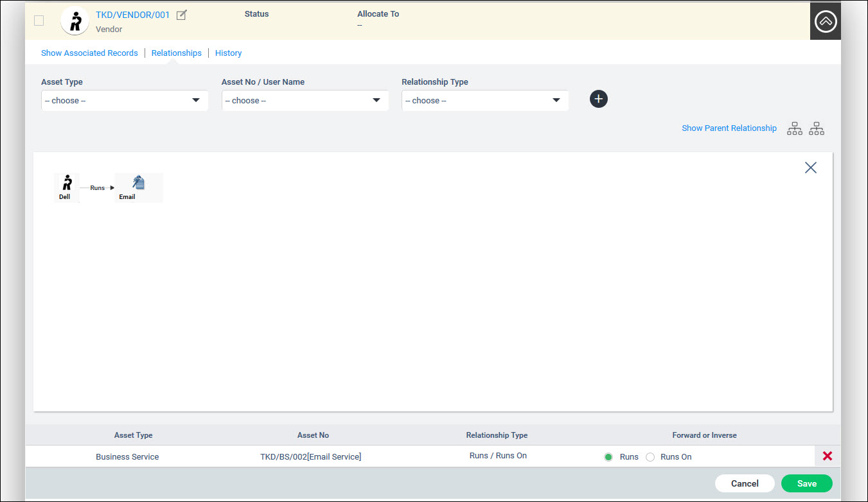The height and width of the screenshot is (502, 868).
Task: Save the relationship changes
Action: pos(806,483)
